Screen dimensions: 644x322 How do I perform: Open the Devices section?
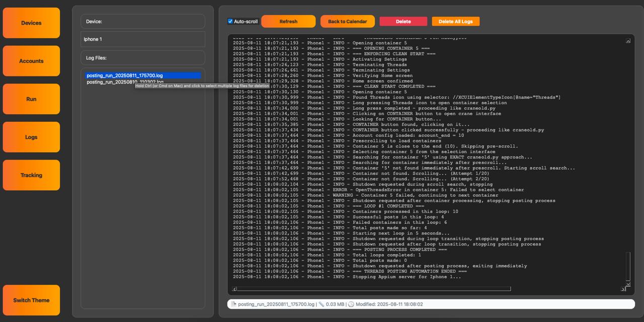(x=31, y=23)
